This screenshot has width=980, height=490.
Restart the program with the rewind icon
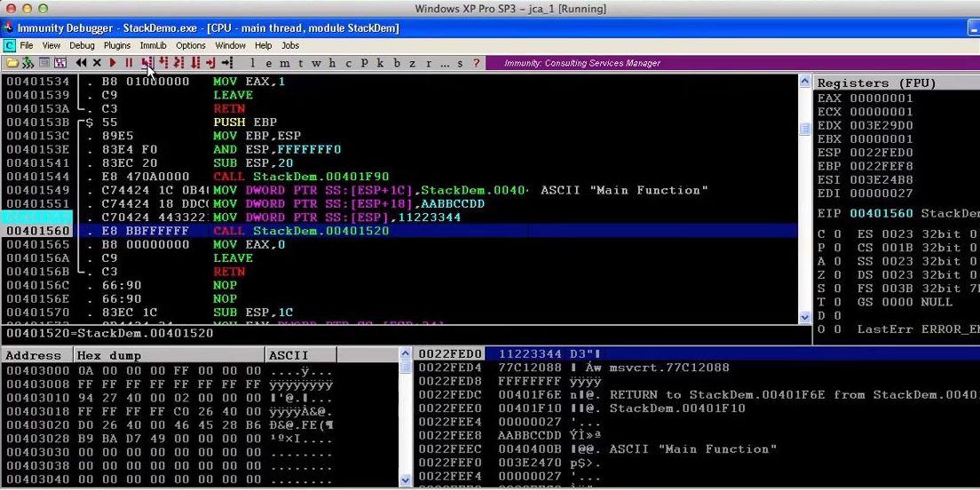[x=82, y=62]
